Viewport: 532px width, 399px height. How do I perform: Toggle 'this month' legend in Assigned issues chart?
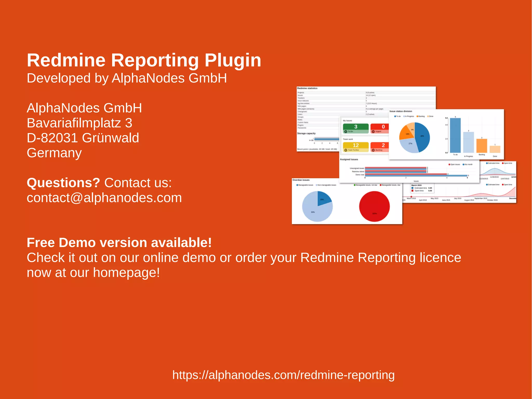468,165
